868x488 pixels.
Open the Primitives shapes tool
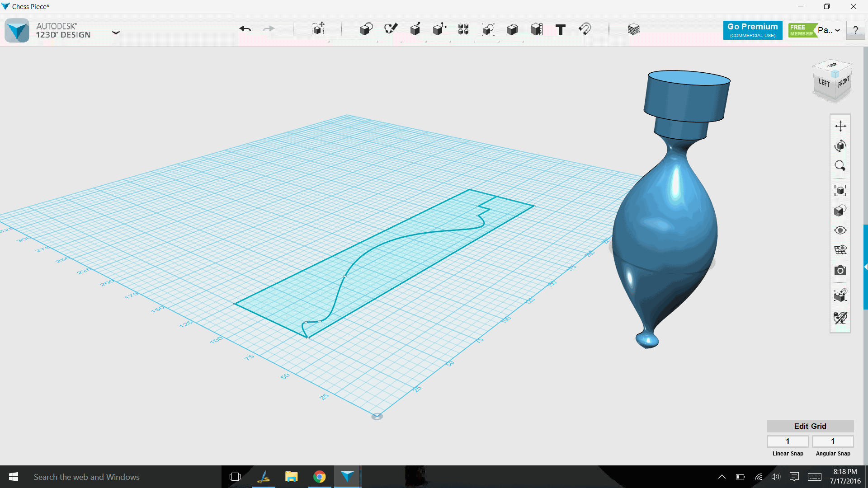(x=366, y=29)
